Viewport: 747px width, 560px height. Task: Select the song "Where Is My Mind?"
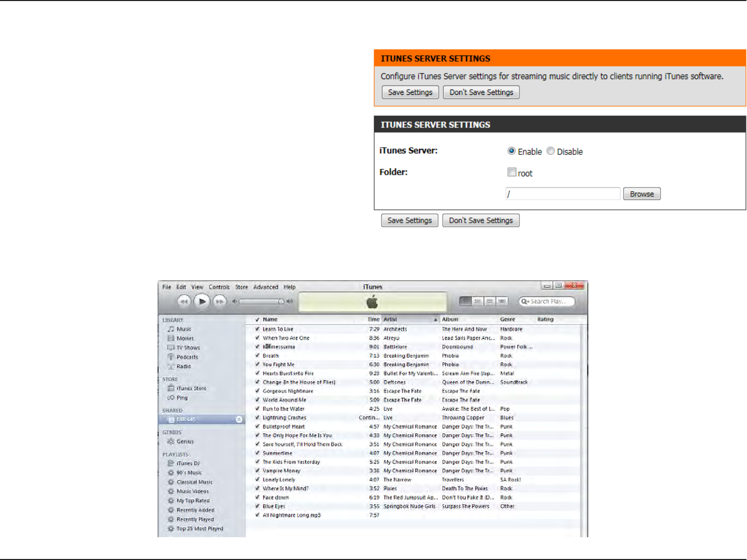pyautogui.click(x=286, y=489)
